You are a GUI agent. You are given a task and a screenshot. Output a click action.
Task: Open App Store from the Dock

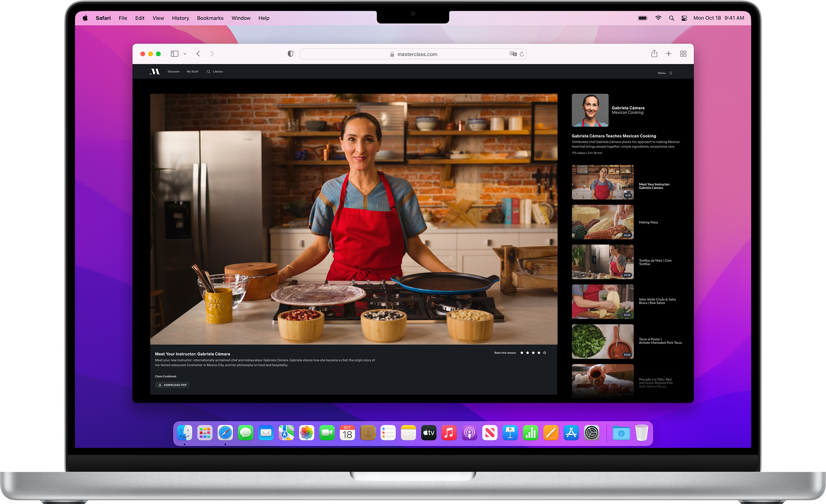tap(571, 433)
